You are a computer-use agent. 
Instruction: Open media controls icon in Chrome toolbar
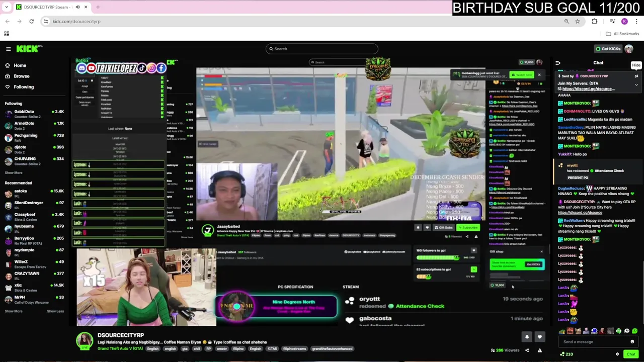[x=612, y=21]
